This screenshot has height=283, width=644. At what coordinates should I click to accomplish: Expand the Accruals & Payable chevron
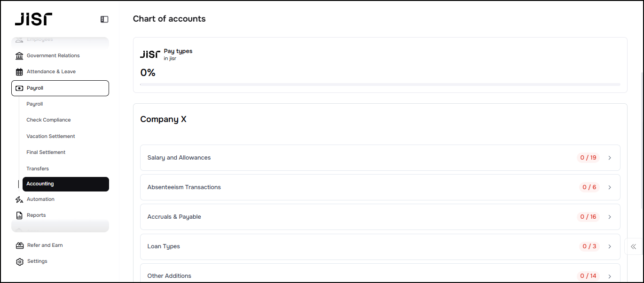[x=610, y=217]
